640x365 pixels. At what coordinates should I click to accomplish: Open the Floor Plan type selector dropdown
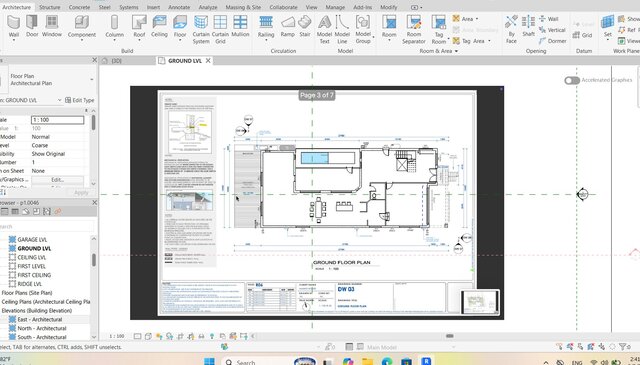point(92,80)
